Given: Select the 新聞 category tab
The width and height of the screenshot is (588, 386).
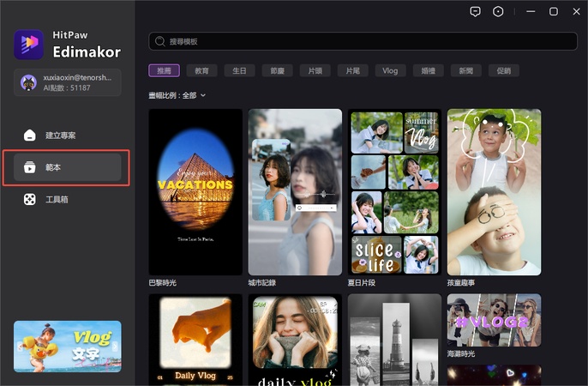Looking at the screenshot, I should [x=465, y=70].
